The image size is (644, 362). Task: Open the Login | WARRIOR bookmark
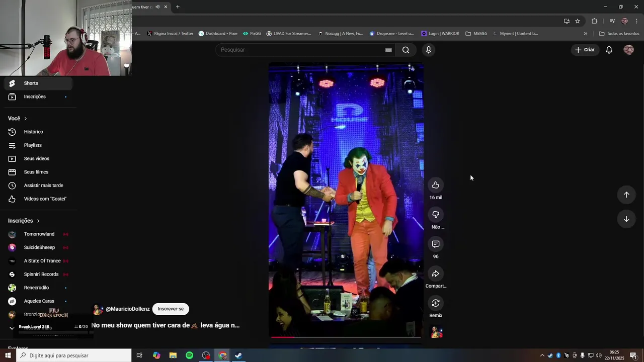click(x=440, y=34)
